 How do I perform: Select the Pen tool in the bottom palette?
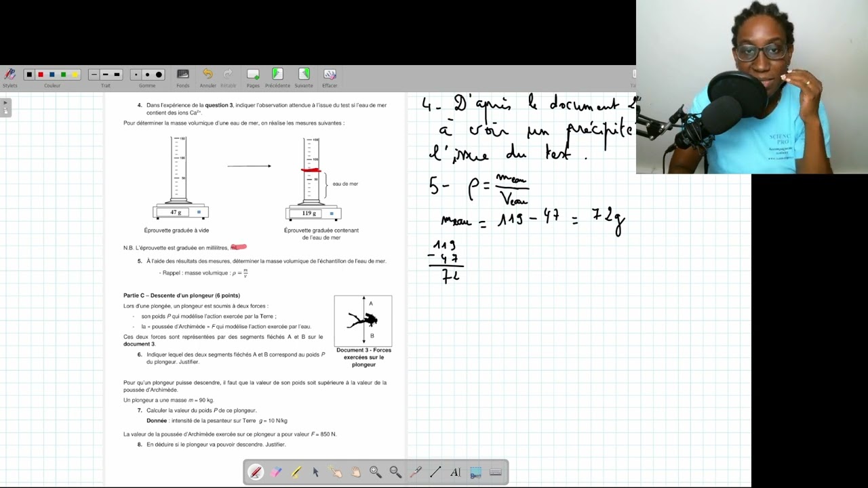coord(256,472)
